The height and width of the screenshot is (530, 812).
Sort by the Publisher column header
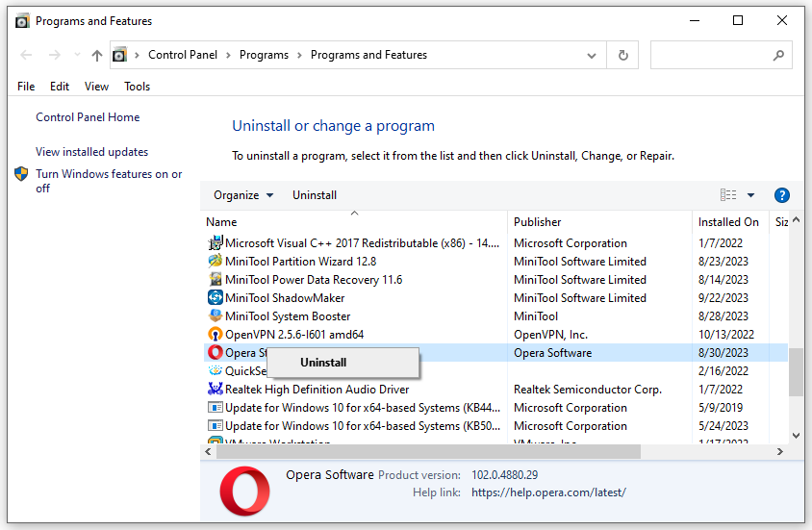(x=599, y=221)
